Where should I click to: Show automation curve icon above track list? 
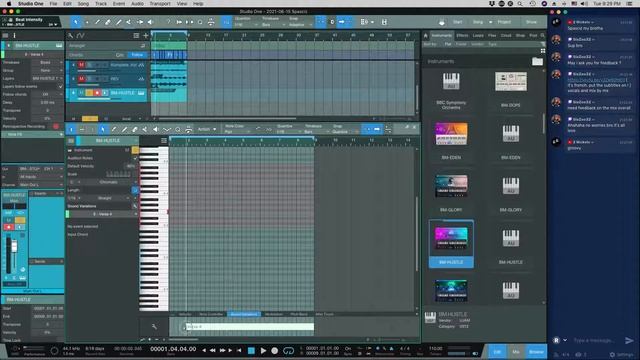[81, 36]
